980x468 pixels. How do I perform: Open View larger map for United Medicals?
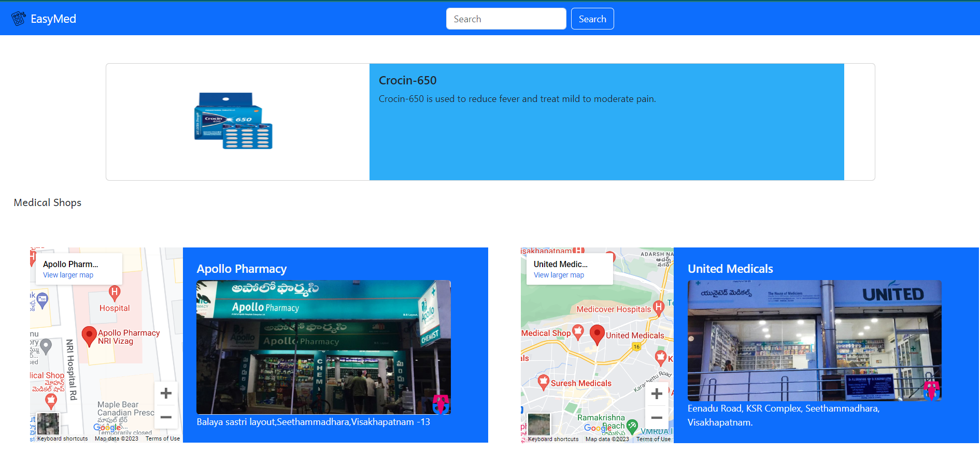click(559, 275)
